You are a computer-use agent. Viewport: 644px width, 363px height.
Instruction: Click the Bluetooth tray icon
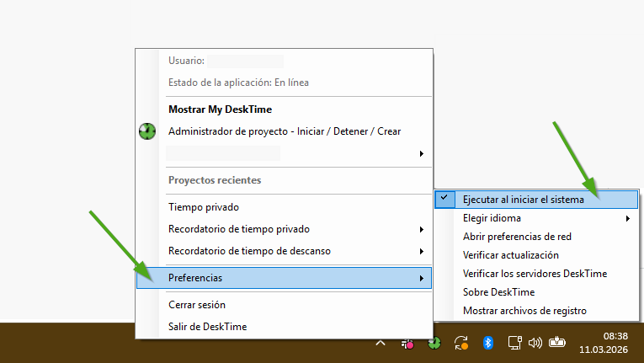[x=487, y=343]
